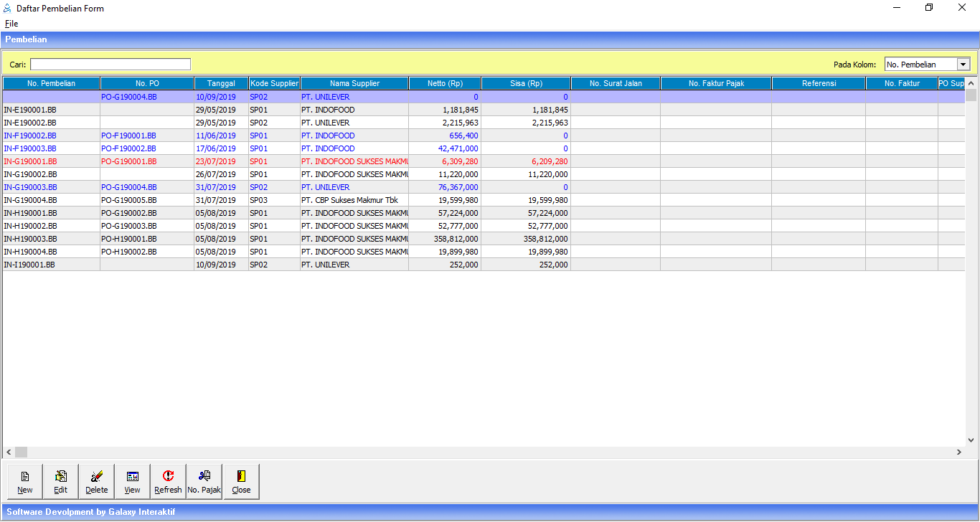Click the app icon in title bar
The height and width of the screenshot is (522, 980).
[x=7, y=8]
